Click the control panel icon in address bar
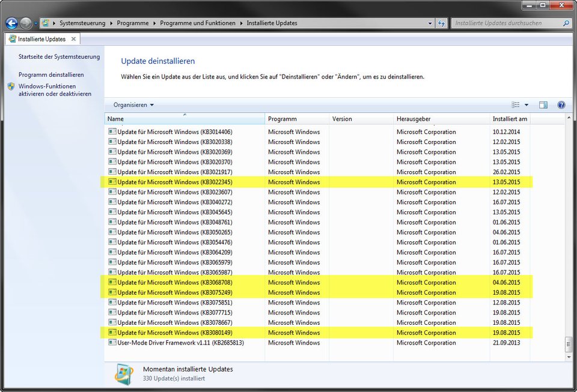577x392 pixels. click(45, 23)
